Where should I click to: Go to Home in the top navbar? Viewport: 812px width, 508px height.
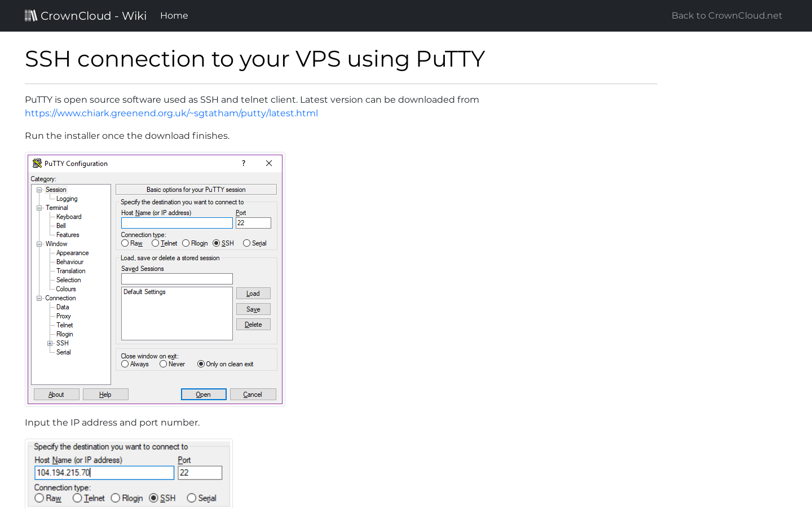click(174, 16)
